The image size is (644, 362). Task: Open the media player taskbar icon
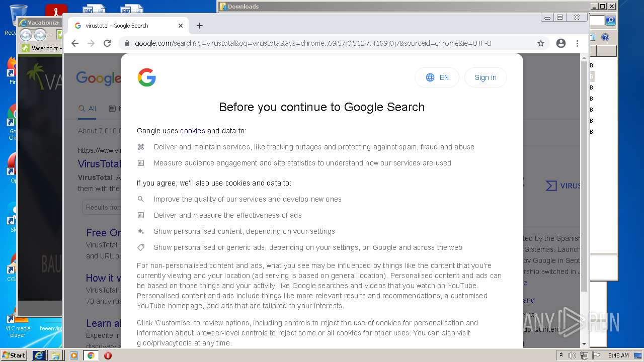[73, 355]
